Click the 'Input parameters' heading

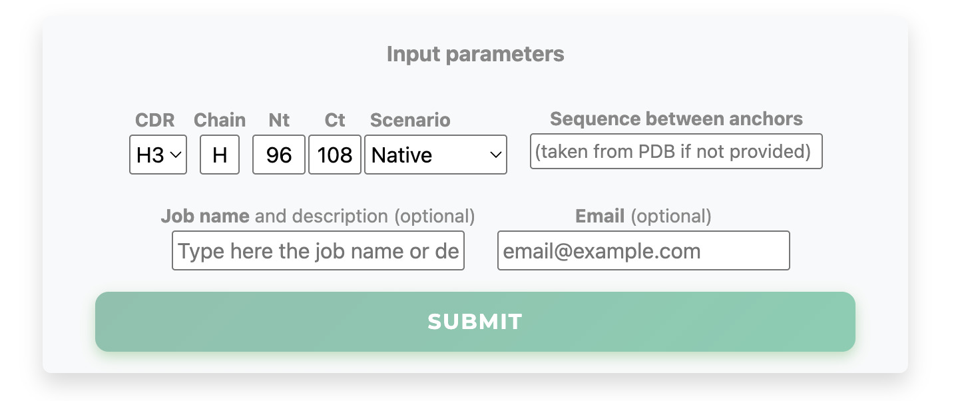pyautogui.click(x=475, y=54)
